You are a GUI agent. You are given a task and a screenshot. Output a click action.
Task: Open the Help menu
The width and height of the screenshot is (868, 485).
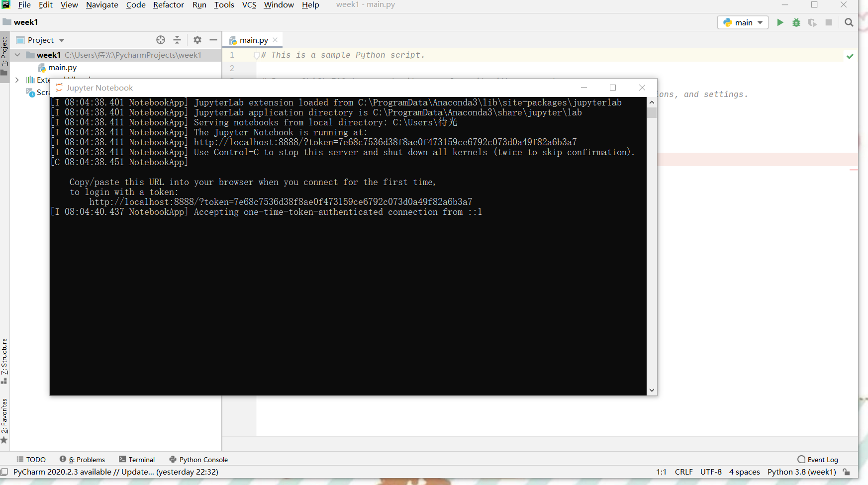[x=310, y=4]
